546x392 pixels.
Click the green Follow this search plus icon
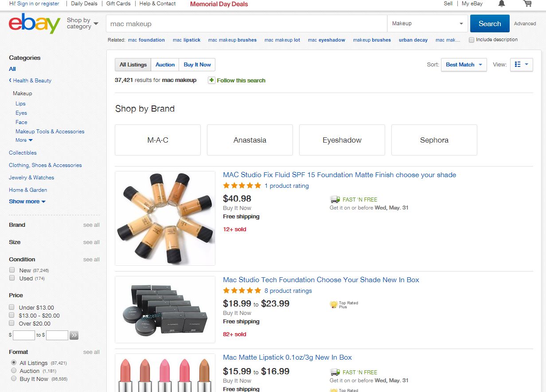211,80
